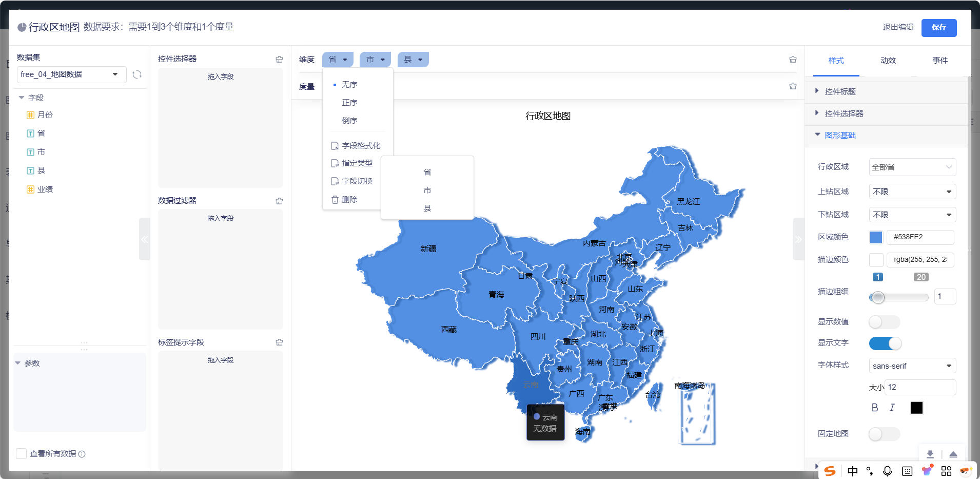
Task: Open the free_04_地图数据 dataset dropdown
Action: tap(71, 74)
